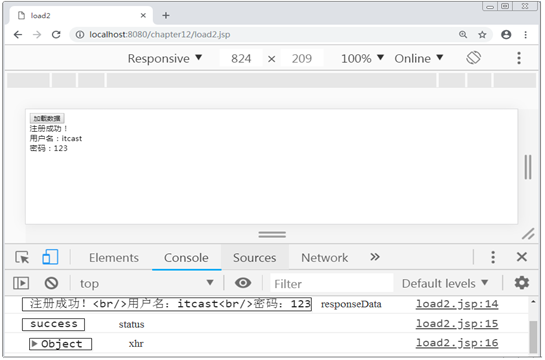This screenshot has width=545, height=360.
Task: Open Default levels dropdown
Action: point(445,284)
